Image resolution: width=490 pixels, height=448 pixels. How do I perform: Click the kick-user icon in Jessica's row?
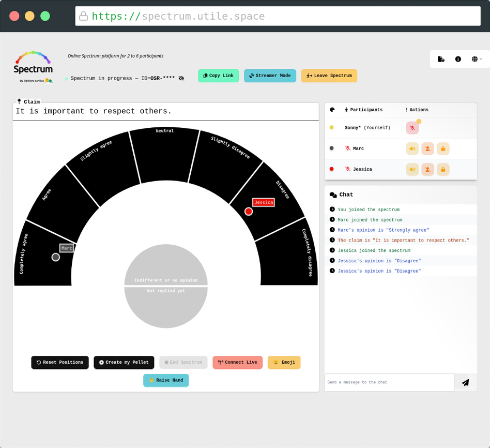(x=427, y=170)
